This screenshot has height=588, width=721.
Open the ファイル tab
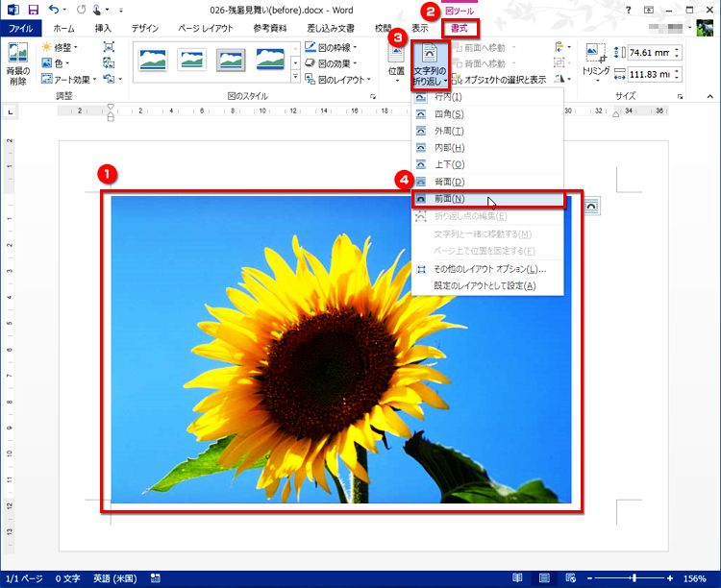click(x=21, y=28)
